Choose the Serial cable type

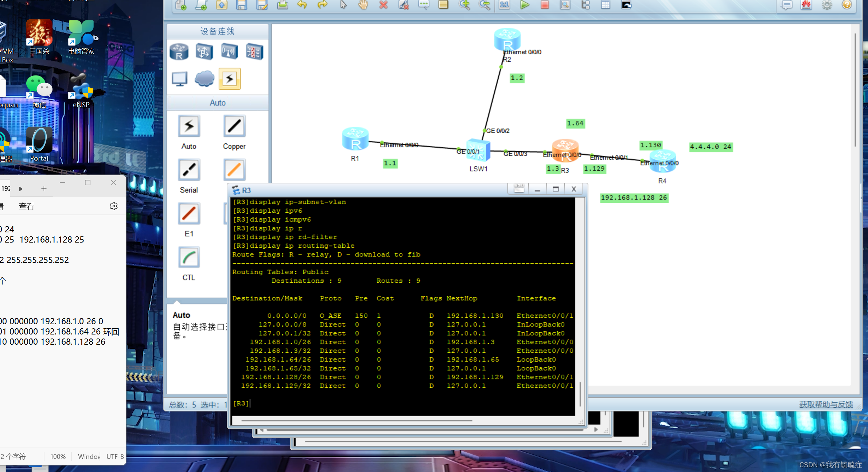click(189, 170)
